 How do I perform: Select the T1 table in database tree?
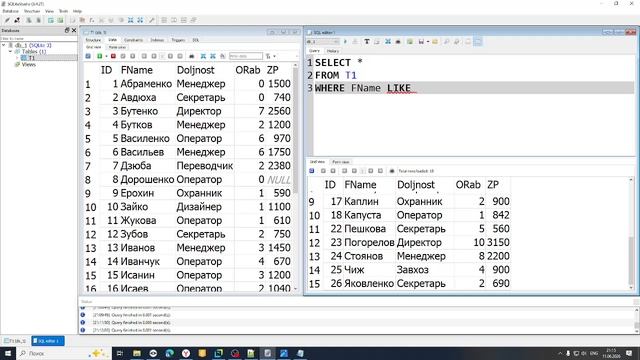click(x=31, y=58)
